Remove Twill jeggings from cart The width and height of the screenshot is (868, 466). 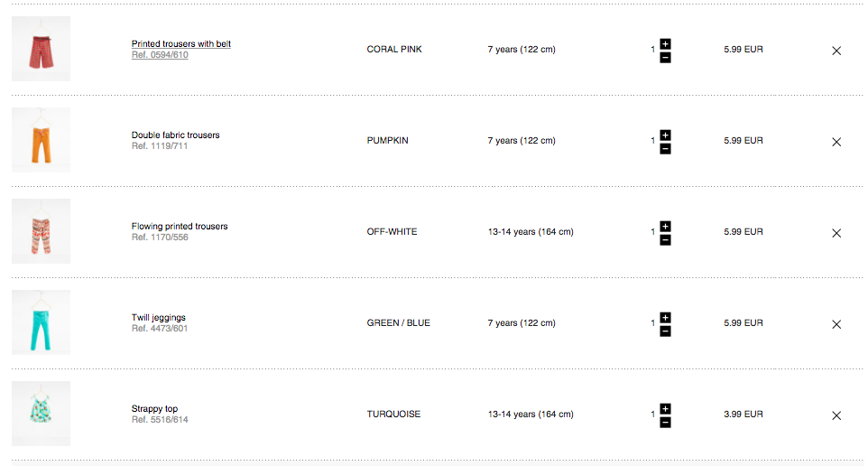[x=836, y=324]
